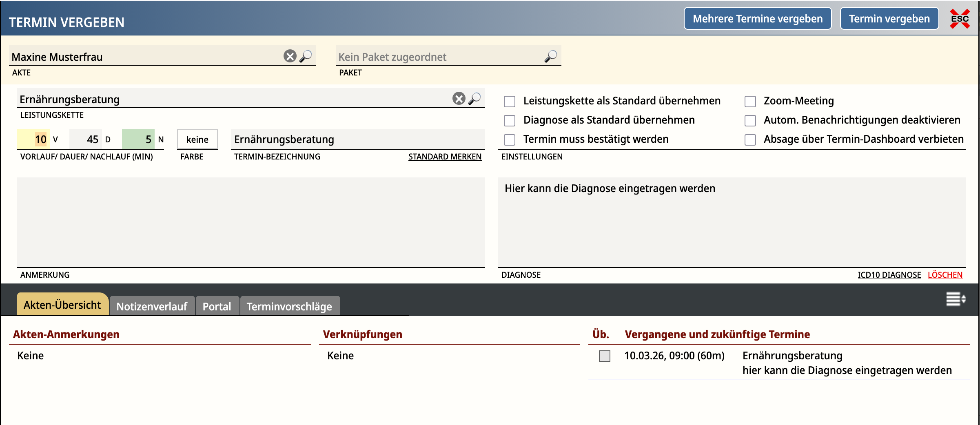Clear the Leistungskette Ernährungsberatung entry
980x425 pixels.
(x=459, y=99)
